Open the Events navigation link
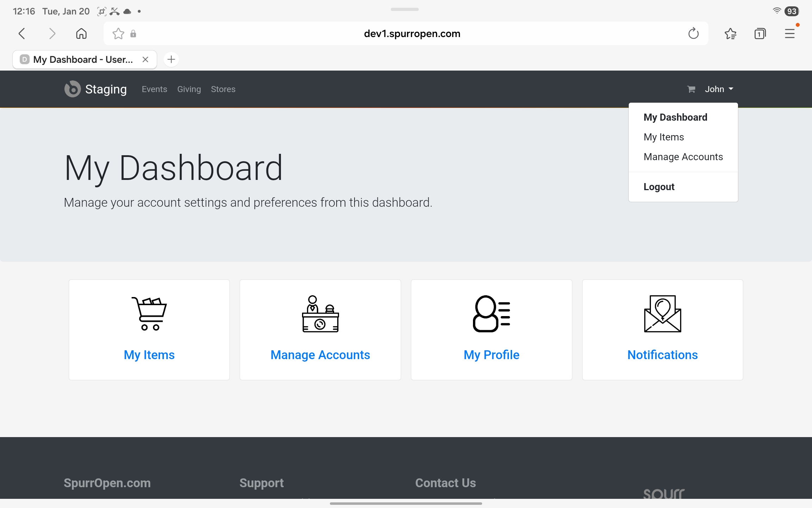This screenshot has height=508, width=812. tap(154, 89)
